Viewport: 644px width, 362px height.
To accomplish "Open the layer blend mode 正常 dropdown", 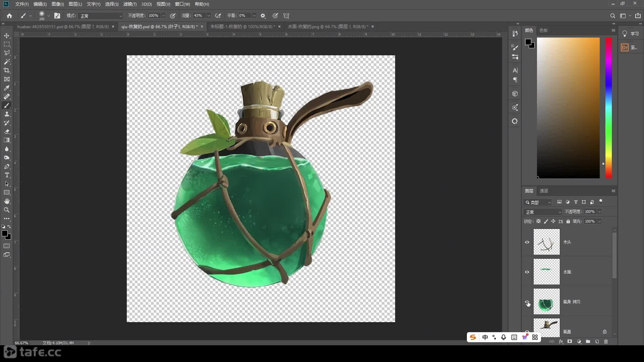I will pyautogui.click(x=543, y=212).
